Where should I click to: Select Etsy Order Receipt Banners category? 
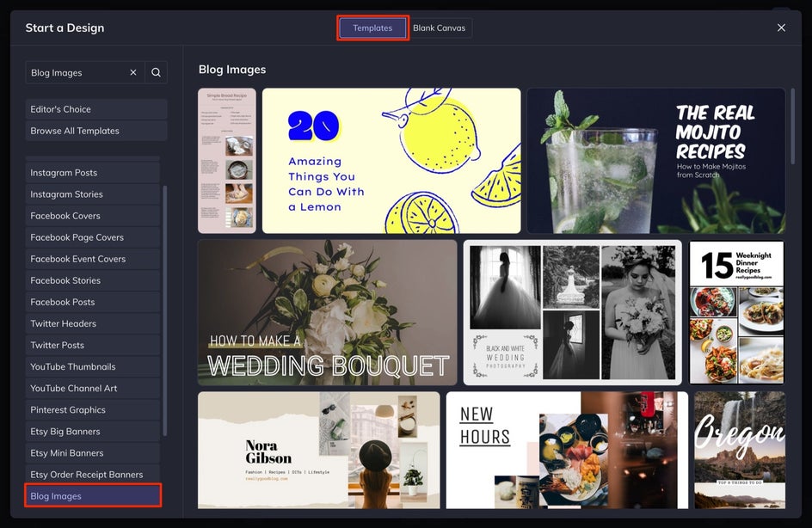93,475
